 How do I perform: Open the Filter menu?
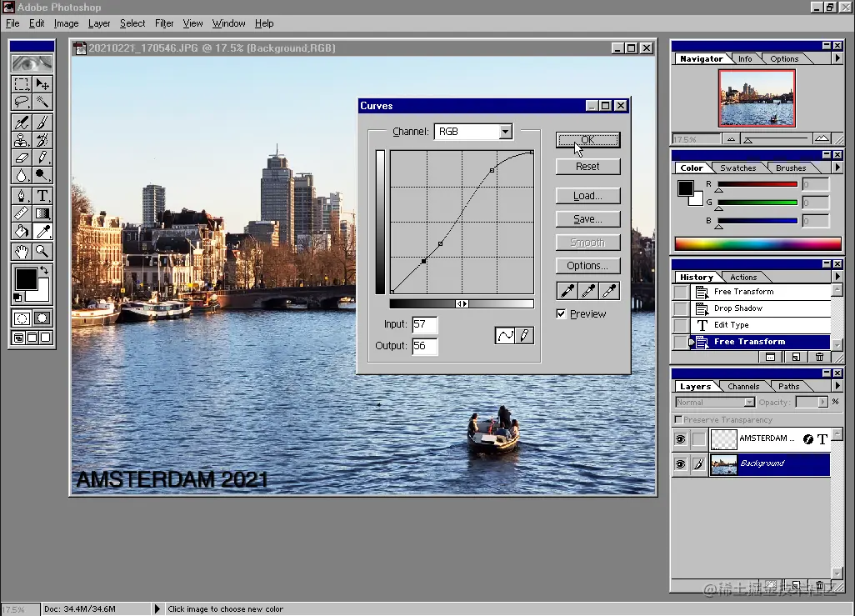click(164, 23)
